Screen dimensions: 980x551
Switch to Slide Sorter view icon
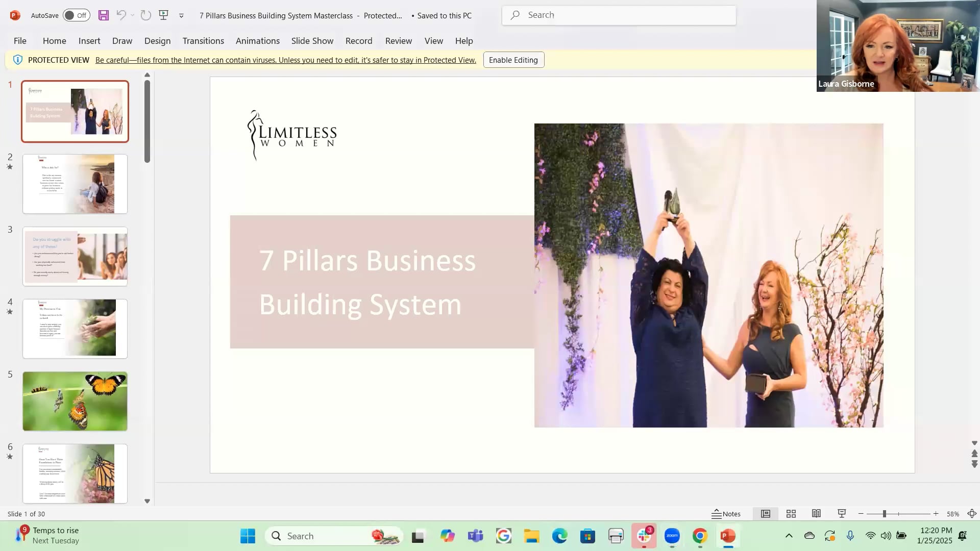pos(791,514)
